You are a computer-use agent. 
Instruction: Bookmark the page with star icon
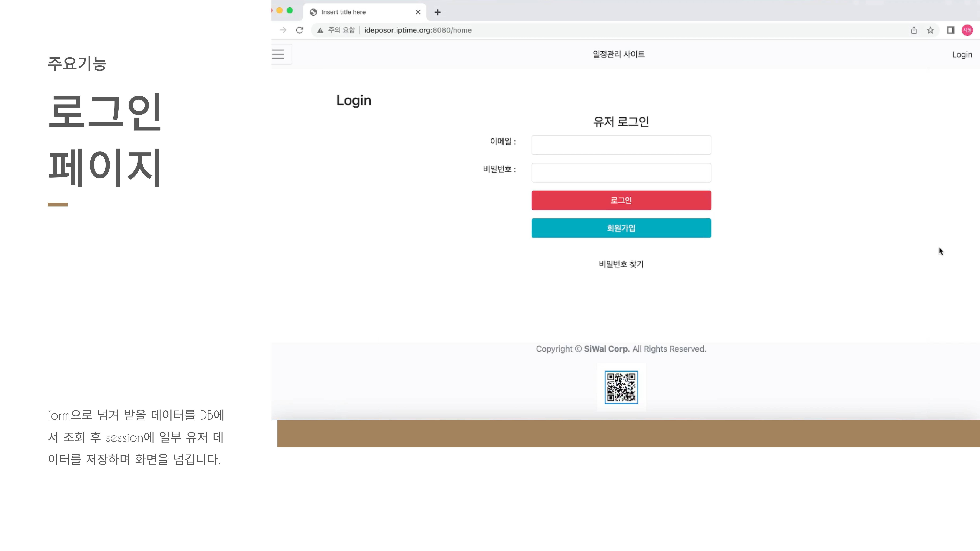point(931,30)
